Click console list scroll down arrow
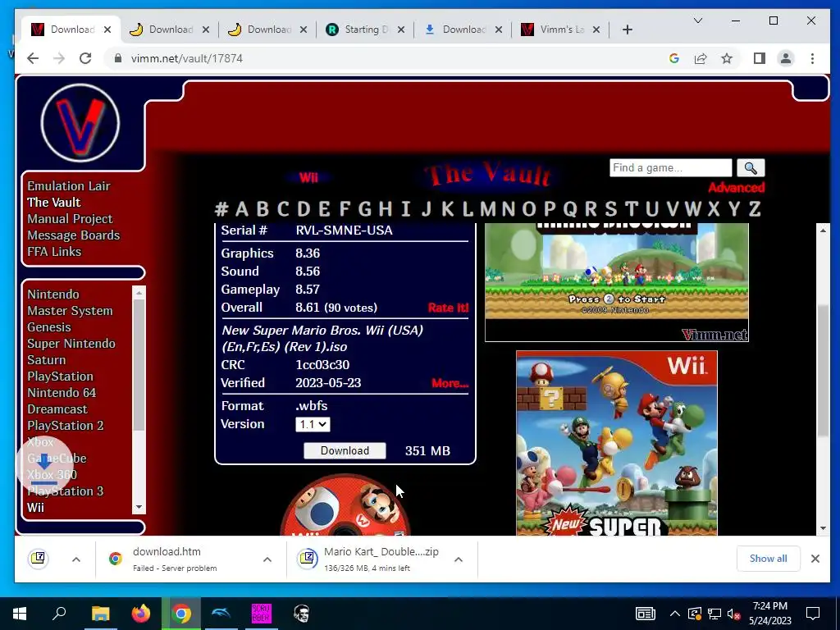 point(139,507)
